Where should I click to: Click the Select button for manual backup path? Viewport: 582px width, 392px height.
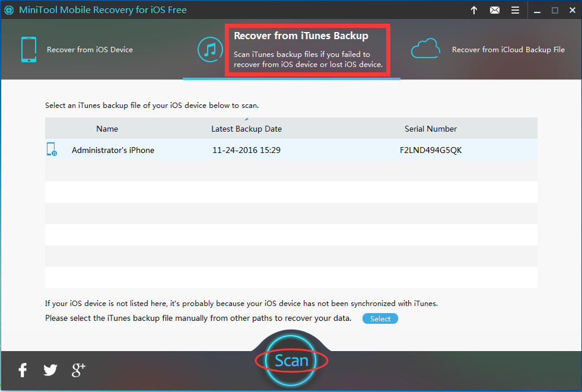380,318
